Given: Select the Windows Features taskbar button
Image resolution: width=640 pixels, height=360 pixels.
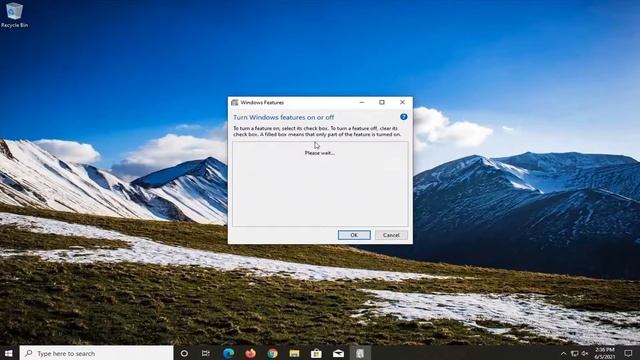Looking at the screenshot, I should point(360,353).
